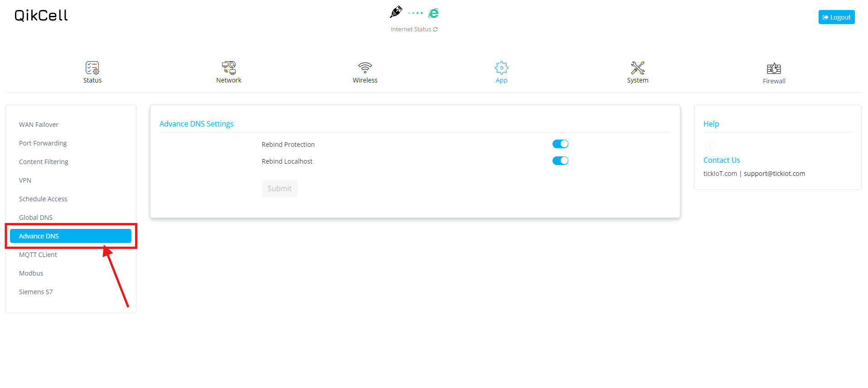Turn off the Rebind Localhost toggle
This screenshot has height=388, width=868.
560,161
